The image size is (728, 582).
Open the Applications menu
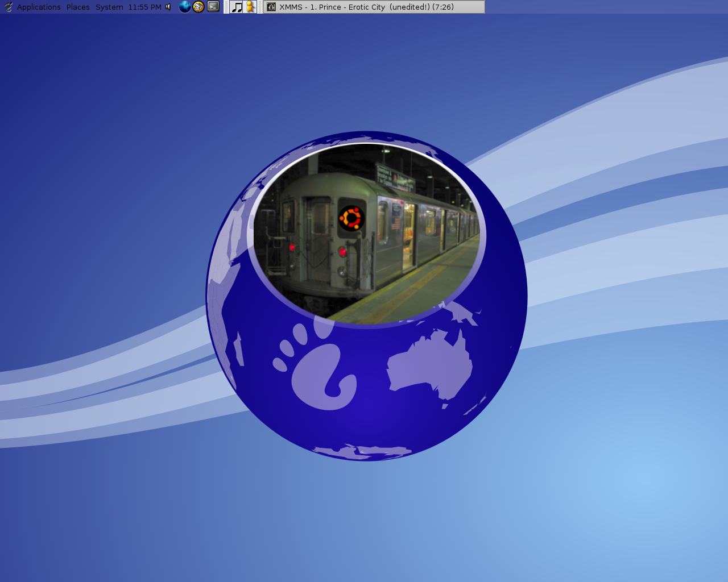click(39, 7)
